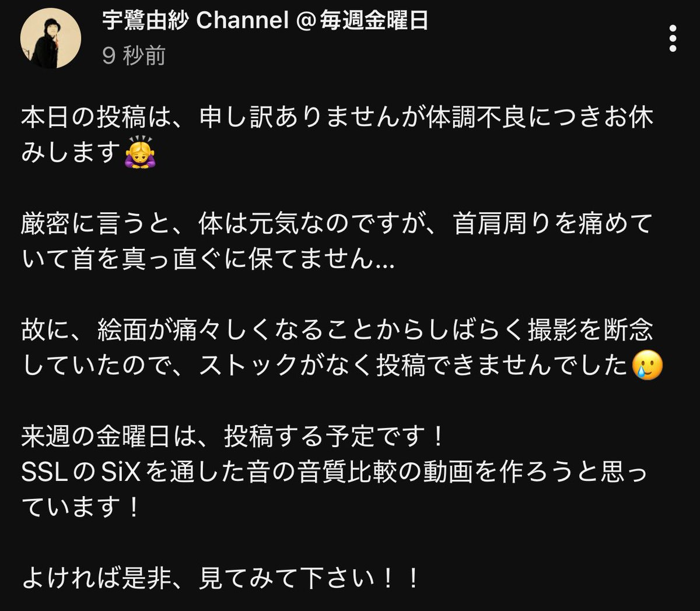
Task: Click the line ending '保てません...'
Action: 208,259
